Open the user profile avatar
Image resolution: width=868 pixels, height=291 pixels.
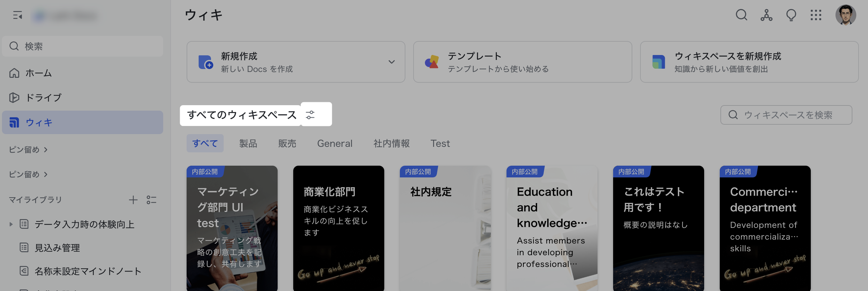(x=845, y=15)
